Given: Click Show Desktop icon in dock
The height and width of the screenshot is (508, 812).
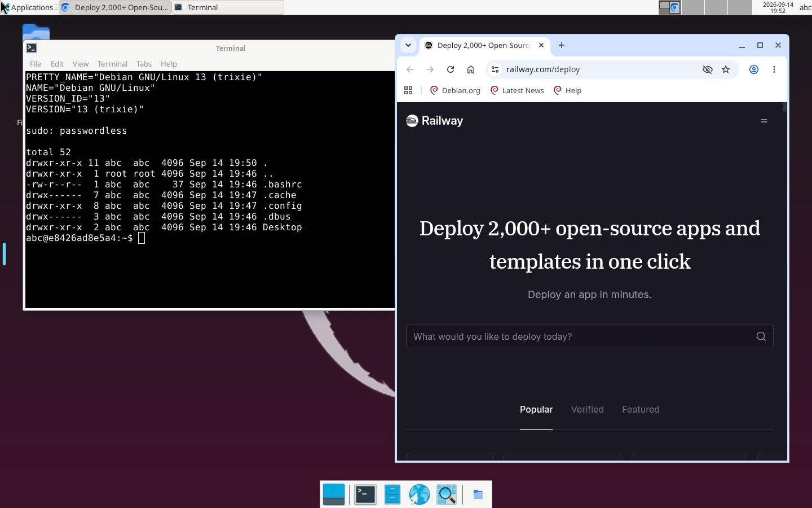Looking at the screenshot, I should click(x=334, y=494).
